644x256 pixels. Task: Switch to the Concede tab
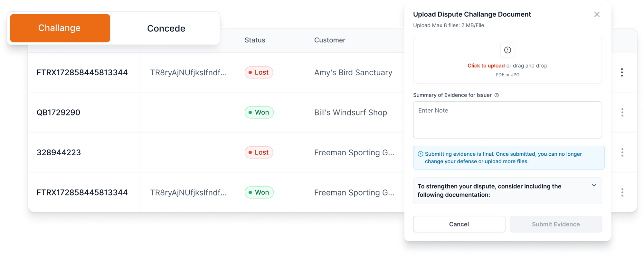point(166,28)
